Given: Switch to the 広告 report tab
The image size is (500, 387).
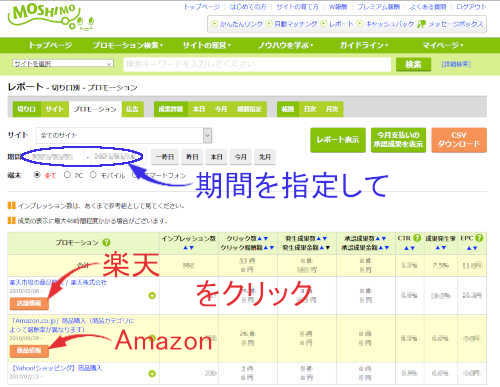Looking at the screenshot, I should 132,109.
